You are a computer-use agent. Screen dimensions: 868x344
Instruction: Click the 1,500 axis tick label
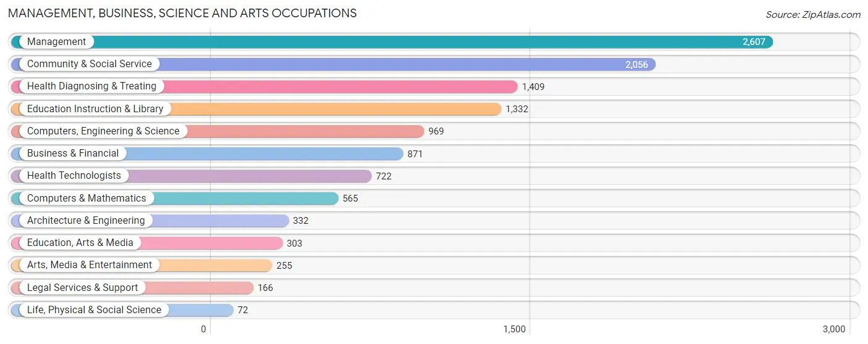coord(514,329)
